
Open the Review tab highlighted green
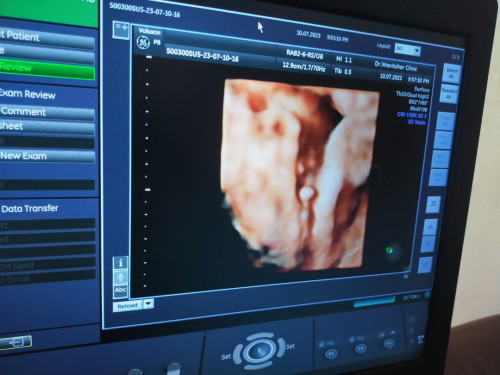point(47,69)
